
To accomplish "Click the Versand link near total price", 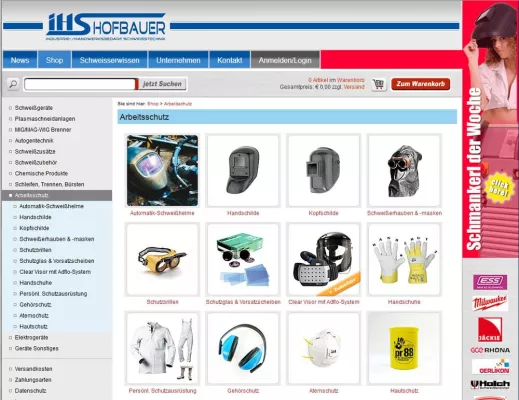I will point(354,87).
